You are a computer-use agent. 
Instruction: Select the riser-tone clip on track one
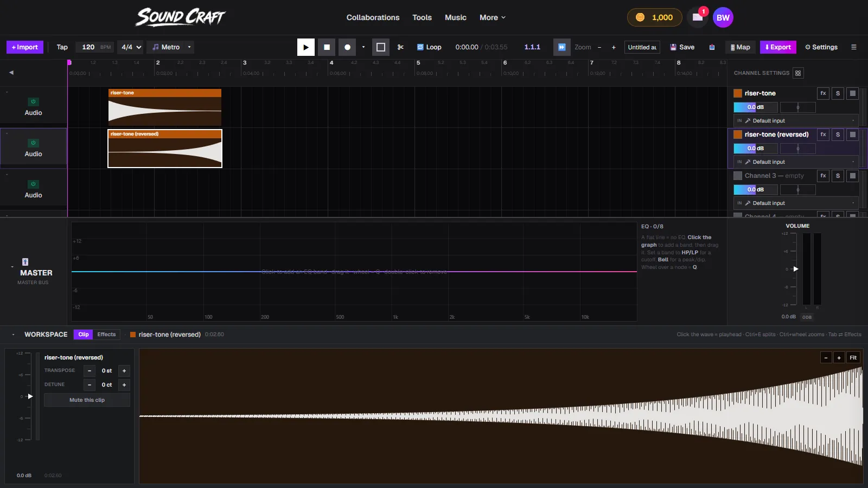pyautogui.click(x=165, y=107)
